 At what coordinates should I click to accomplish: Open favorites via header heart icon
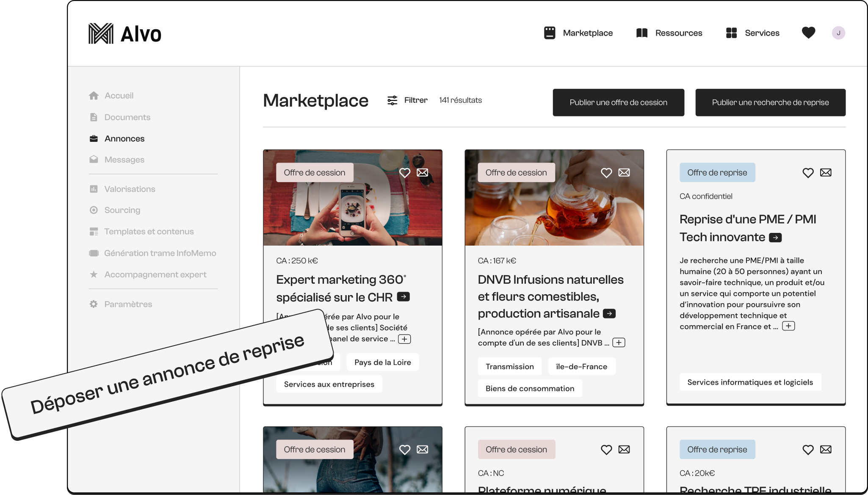(x=808, y=33)
